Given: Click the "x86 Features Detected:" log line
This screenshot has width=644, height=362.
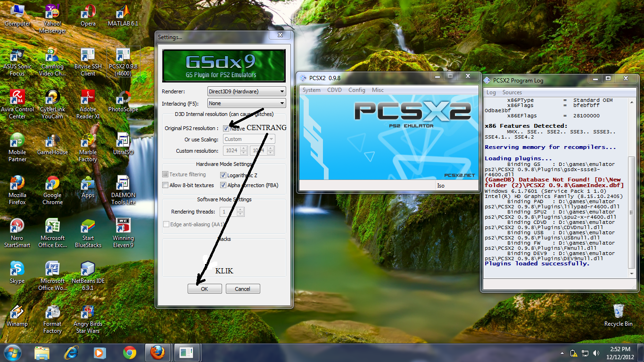Looking at the screenshot, I should point(526,126).
